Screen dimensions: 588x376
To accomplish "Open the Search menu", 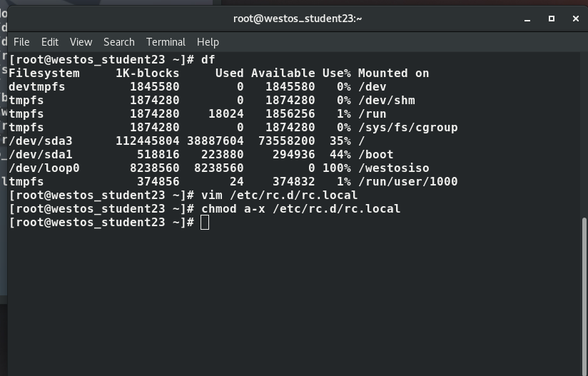I will [x=119, y=42].
